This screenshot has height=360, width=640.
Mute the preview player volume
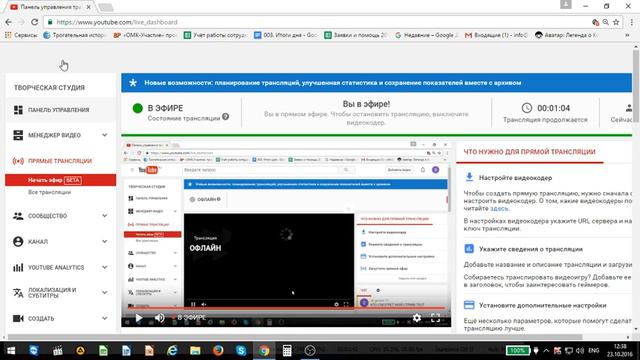point(160,318)
